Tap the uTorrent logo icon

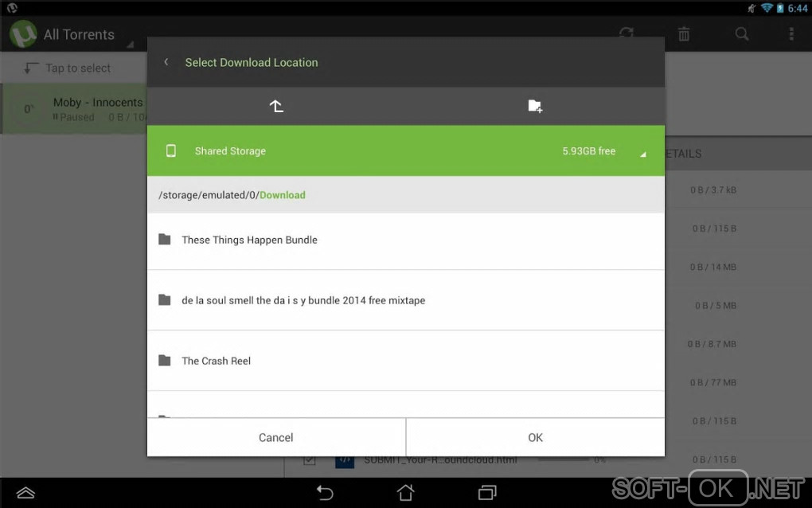point(23,34)
